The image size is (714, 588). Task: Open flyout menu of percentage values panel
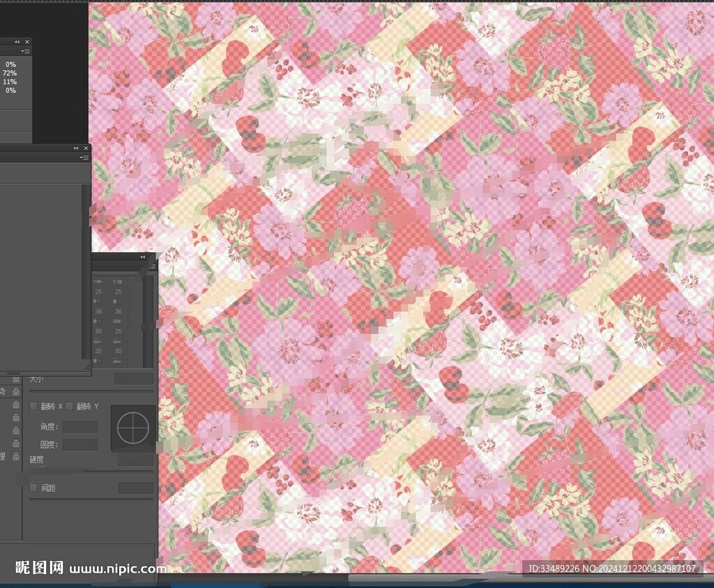point(26,51)
